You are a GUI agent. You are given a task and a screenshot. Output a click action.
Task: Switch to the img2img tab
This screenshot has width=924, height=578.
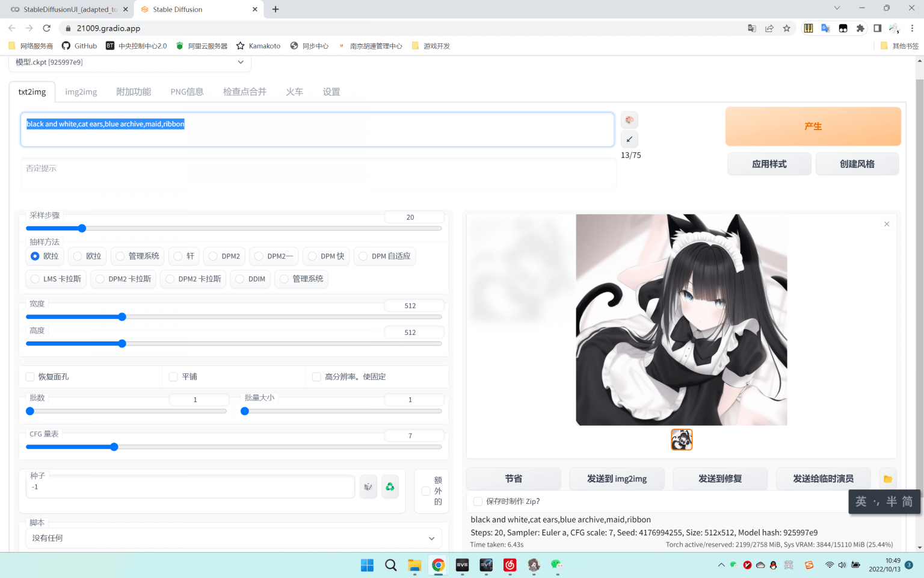click(x=81, y=91)
